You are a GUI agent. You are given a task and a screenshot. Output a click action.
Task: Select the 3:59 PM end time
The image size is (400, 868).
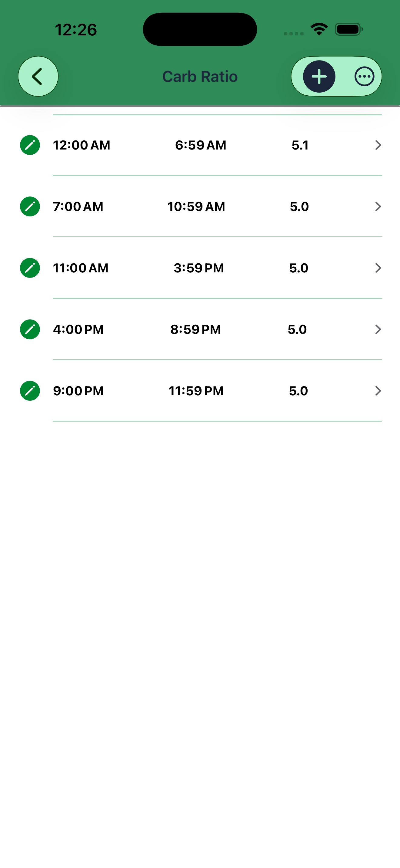(199, 268)
